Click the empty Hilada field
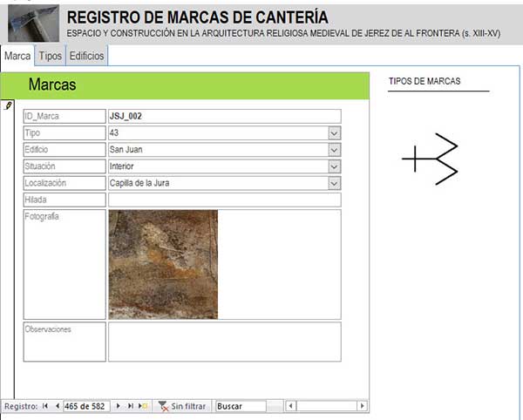This screenshot has width=523, height=420. (x=225, y=200)
